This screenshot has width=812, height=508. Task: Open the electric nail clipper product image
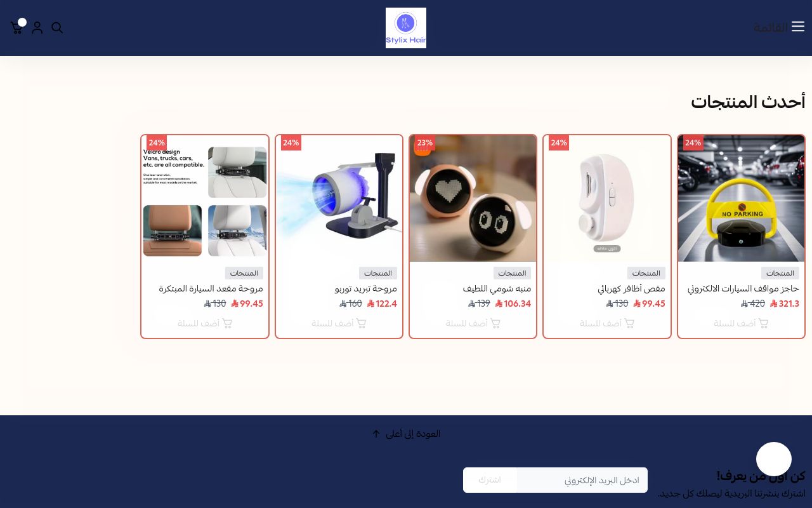click(x=607, y=198)
